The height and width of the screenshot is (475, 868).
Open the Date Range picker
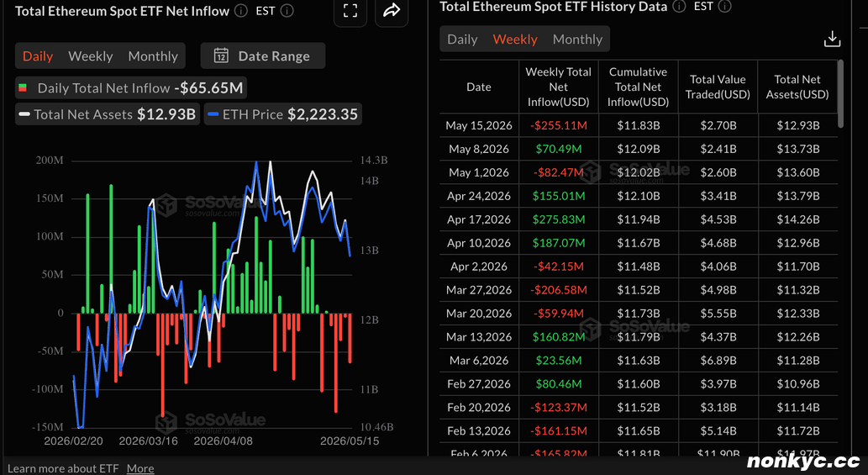pos(263,56)
